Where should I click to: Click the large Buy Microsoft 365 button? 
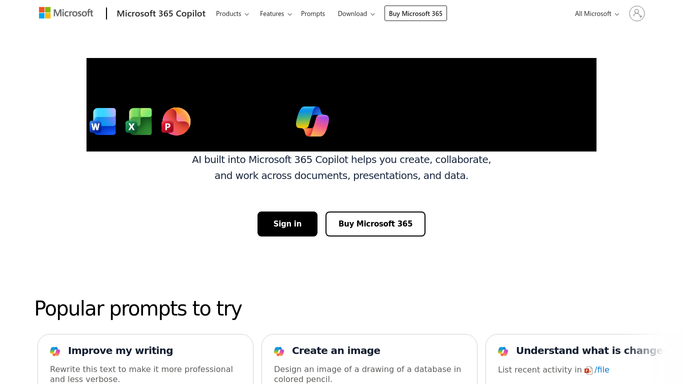(375, 224)
